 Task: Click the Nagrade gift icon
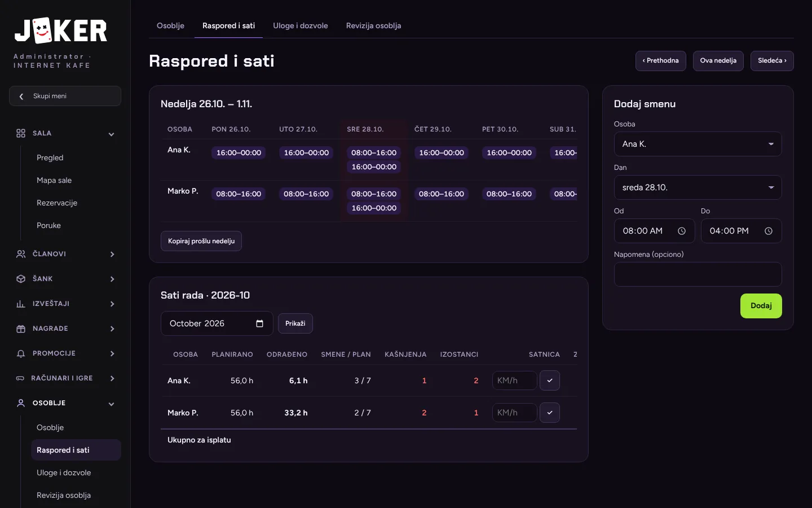[x=21, y=329]
